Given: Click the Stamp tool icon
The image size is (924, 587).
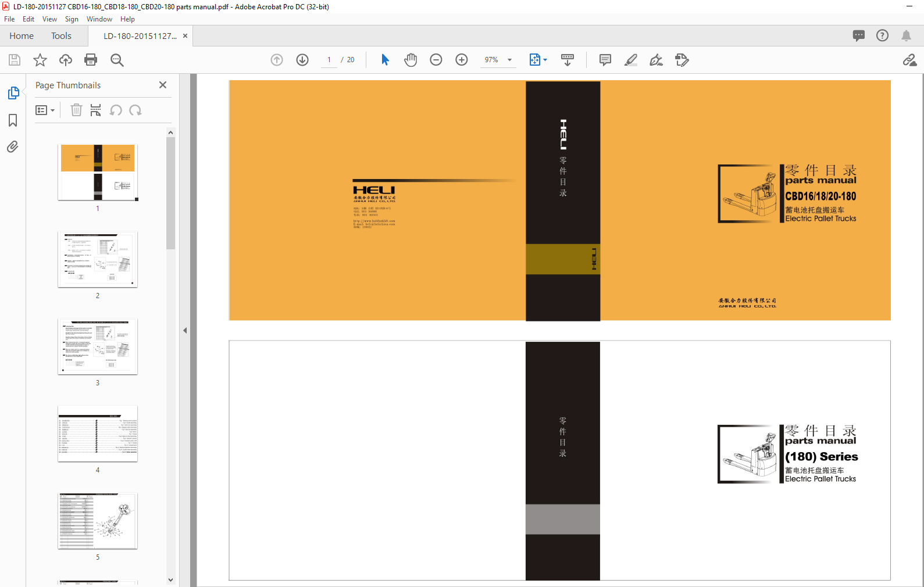Looking at the screenshot, I should tap(682, 60).
